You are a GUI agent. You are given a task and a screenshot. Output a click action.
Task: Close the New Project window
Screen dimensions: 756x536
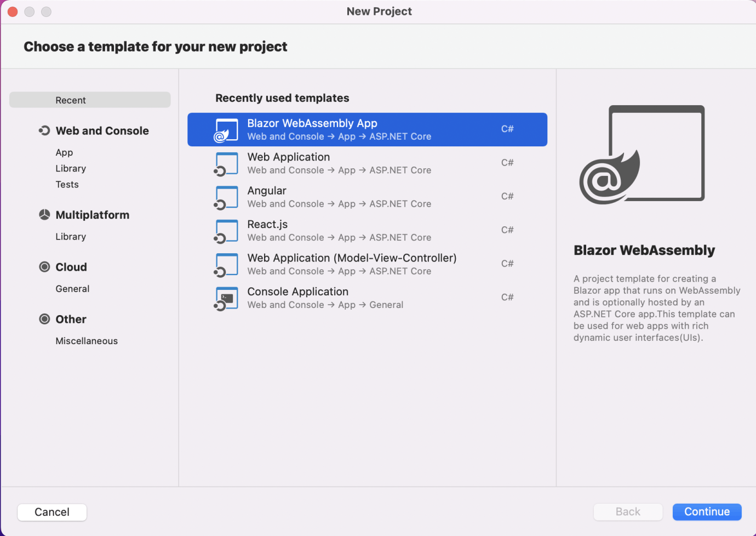[13, 12]
